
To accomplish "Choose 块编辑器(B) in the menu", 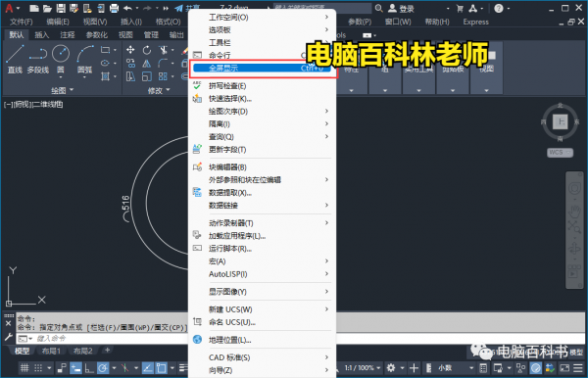I will [262, 167].
